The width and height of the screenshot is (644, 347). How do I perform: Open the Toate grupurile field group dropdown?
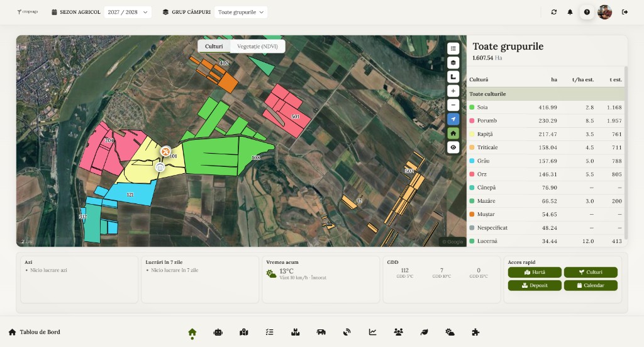(x=241, y=12)
